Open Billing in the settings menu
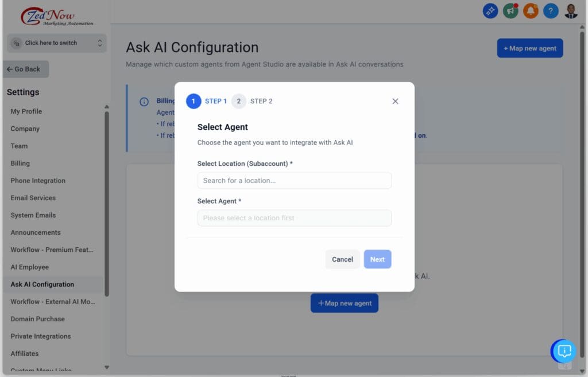The height and width of the screenshot is (377, 588). 20,164
